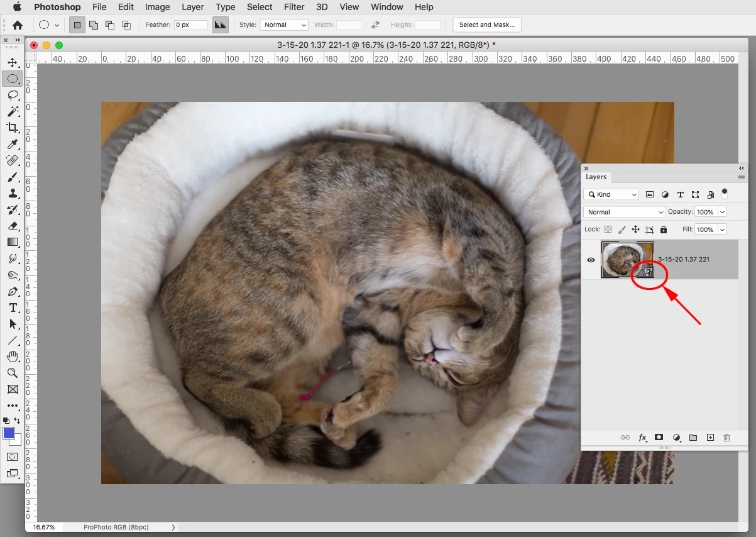This screenshot has width=756, height=537.
Task: Choose the Crop tool
Action: point(12,128)
